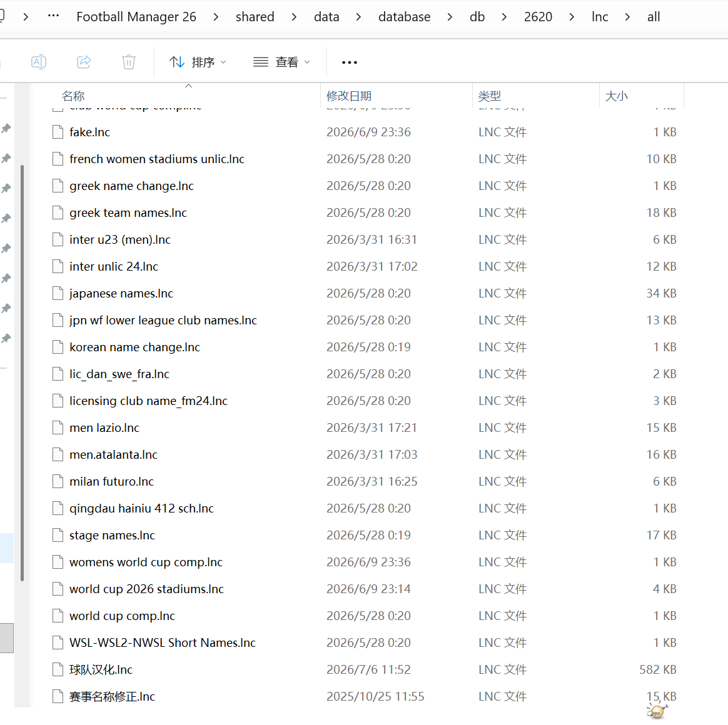The width and height of the screenshot is (728, 725).
Task: Click file icon of japanese names.lnc
Action: (58, 294)
